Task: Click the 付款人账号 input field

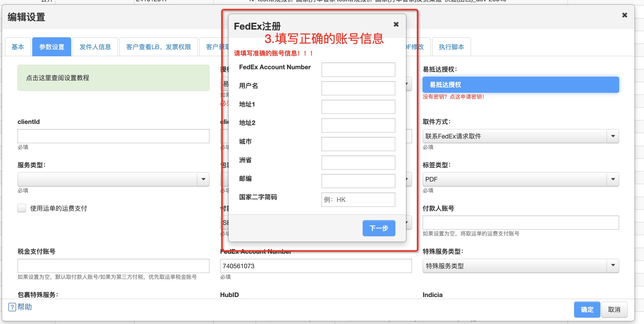Action: [520, 223]
